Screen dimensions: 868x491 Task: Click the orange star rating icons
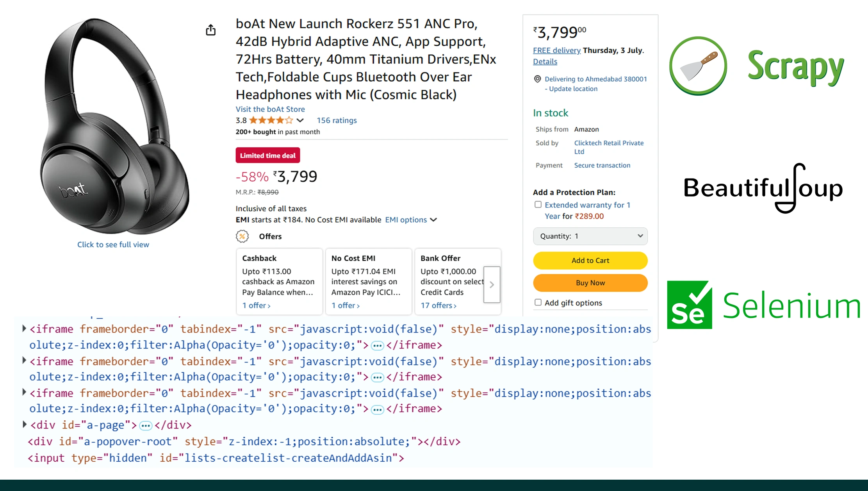[271, 120]
